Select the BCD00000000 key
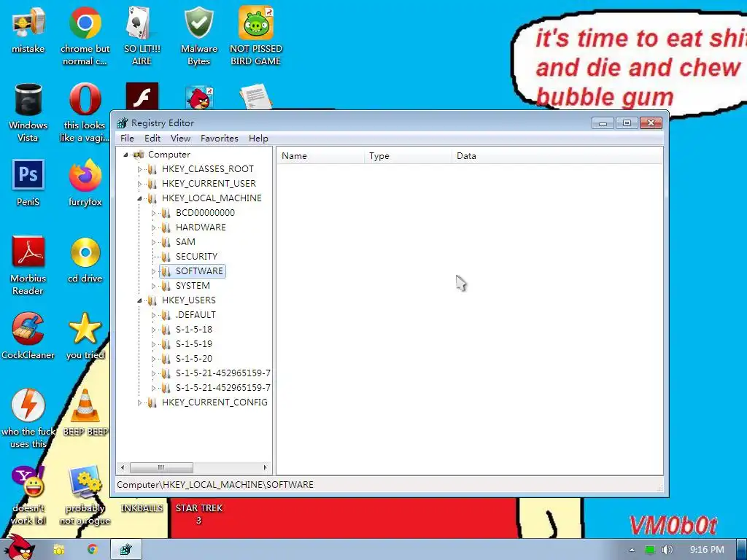The image size is (747, 560). [205, 212]
